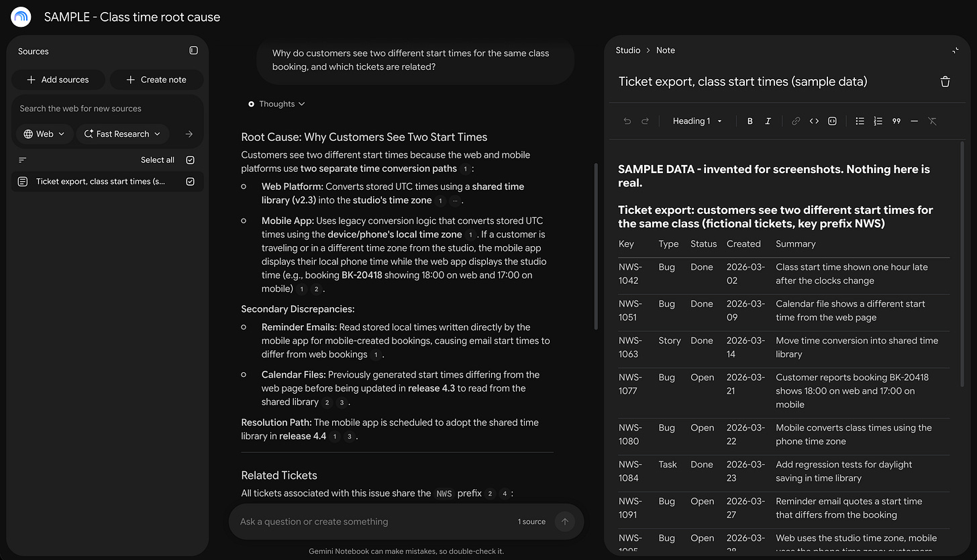The height and width of the screenshot is (560, 977).
Task: Go to Studio in the breadcrumb
Action: pos(628,50)
